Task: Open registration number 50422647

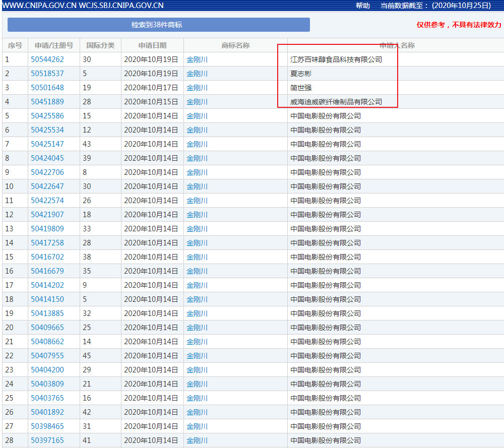Action: tap(47, 186)
